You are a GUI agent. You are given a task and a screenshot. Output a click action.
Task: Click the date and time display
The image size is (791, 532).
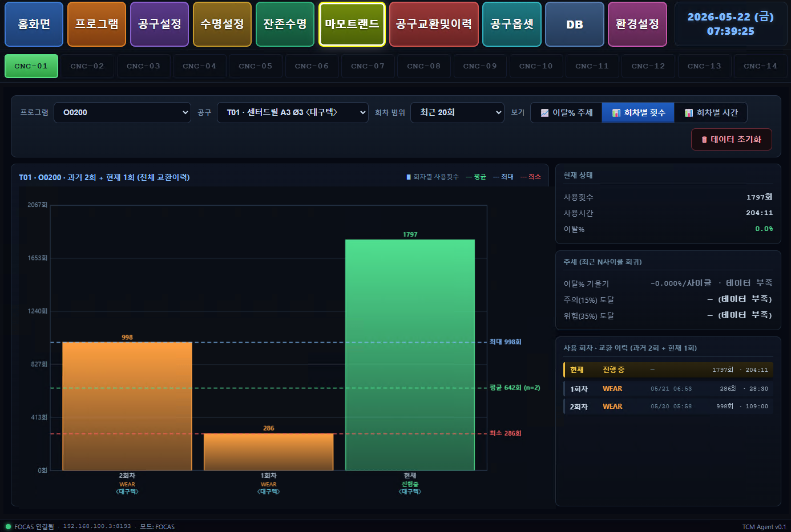731,24
